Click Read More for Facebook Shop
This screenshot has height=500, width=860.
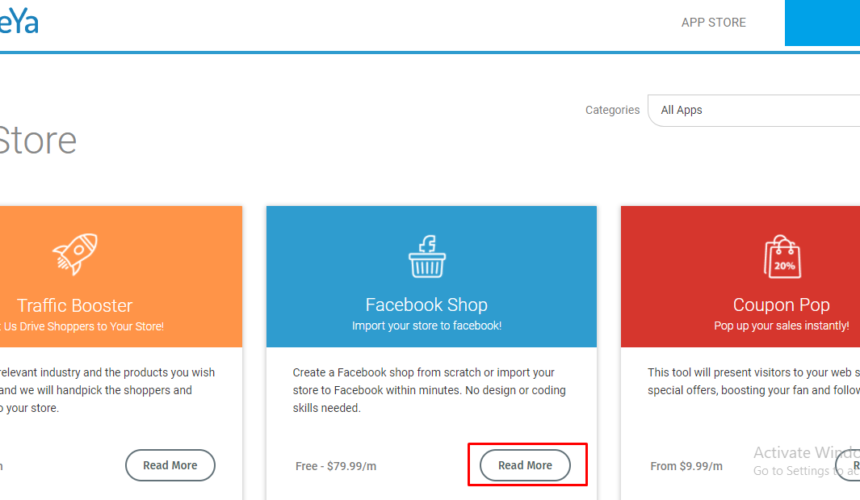click(525, 465)
